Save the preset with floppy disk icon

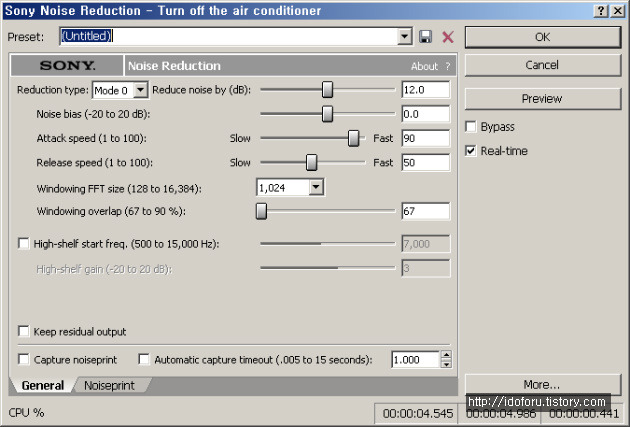(x=425, y=37)
